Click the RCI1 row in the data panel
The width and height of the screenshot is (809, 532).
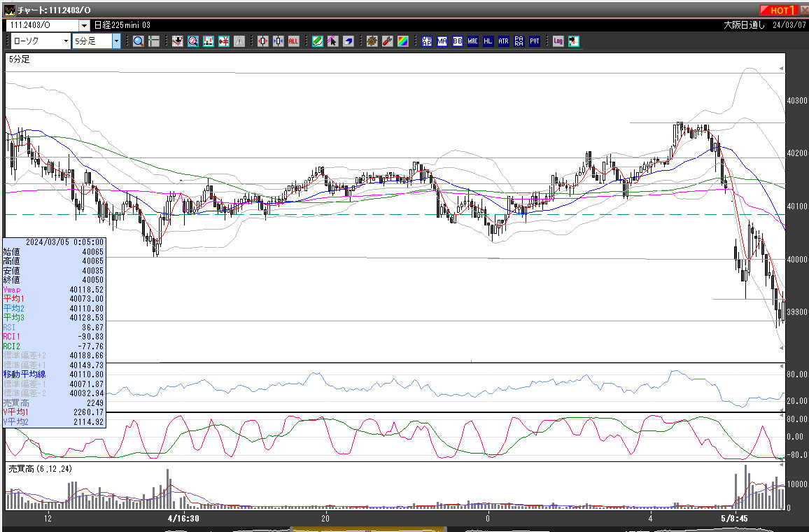point(54,337)
